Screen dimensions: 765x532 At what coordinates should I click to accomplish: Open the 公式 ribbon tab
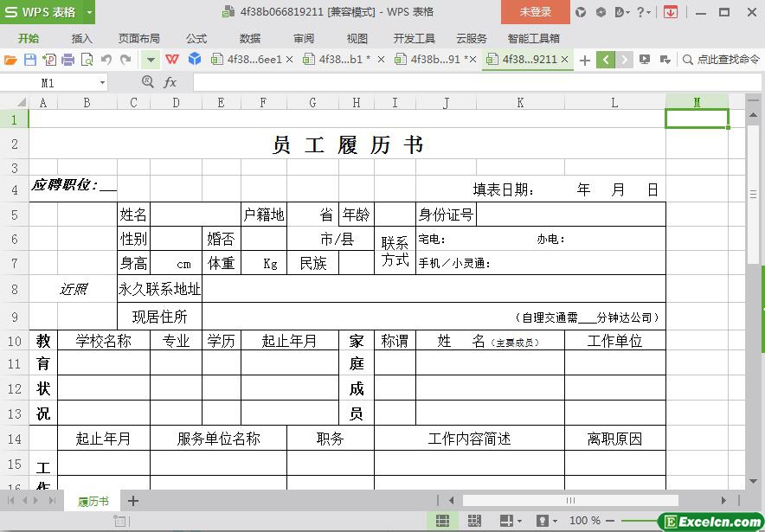pyautogui.click(x=196, y=38)
